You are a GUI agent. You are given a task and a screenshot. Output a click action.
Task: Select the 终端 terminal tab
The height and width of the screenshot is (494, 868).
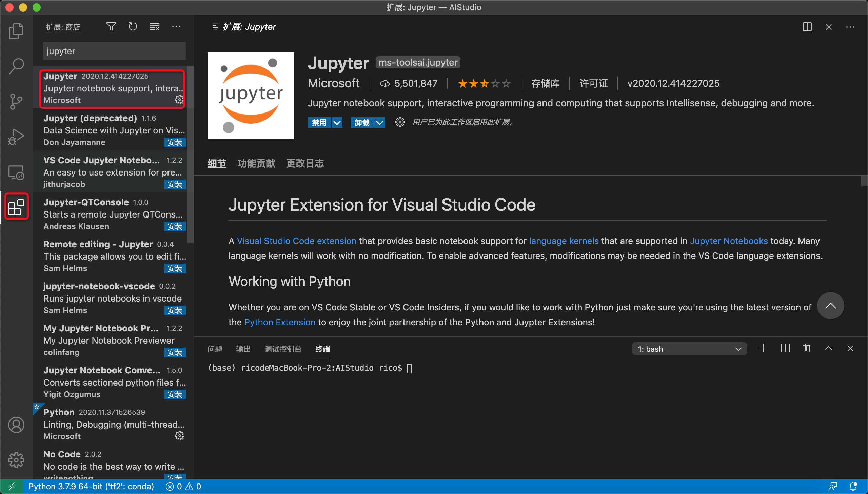[x=322, y=349]
